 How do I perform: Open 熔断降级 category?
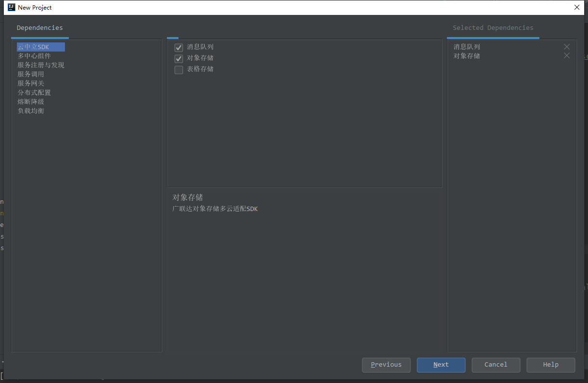(x=31, y=102)
